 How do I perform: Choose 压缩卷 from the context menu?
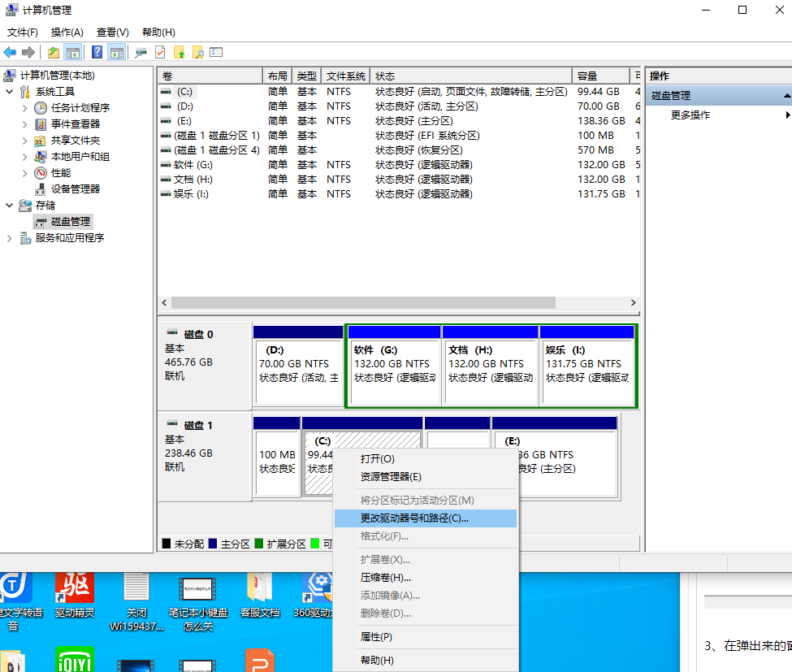[x=385, y=577]
